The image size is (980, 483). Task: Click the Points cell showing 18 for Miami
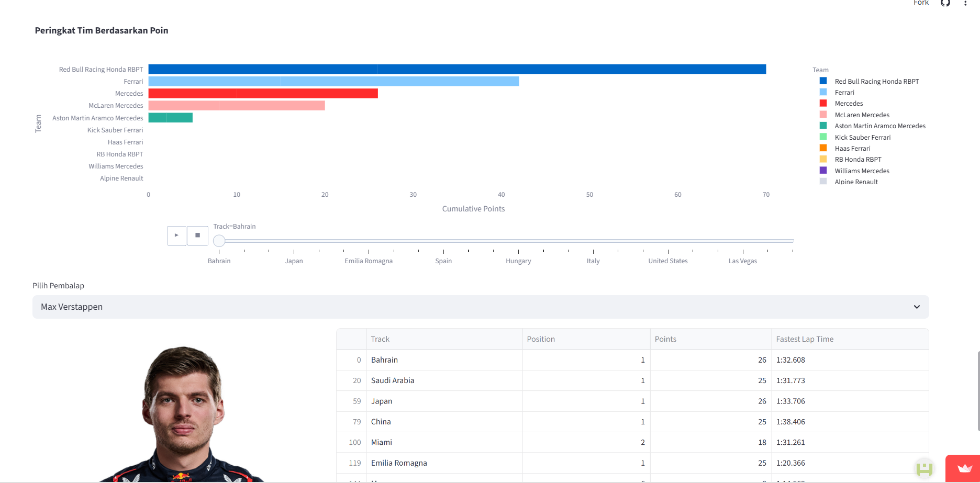point(711,442)
